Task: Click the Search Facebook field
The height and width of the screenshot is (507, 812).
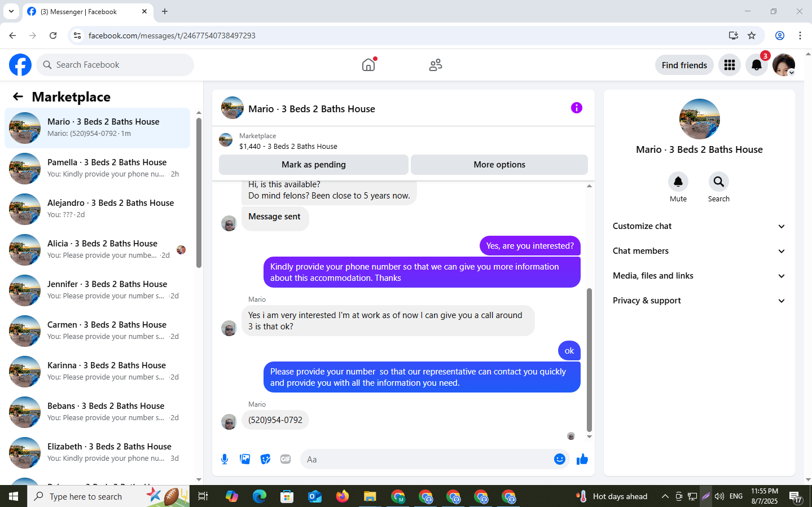Action: pyautogui.click(x=115, y=65)
